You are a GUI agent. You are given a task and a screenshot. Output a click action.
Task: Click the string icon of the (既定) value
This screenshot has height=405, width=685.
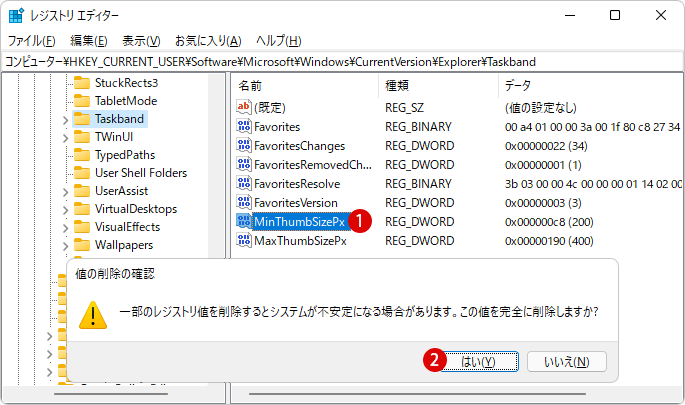pyautogui.click(x=244, y=107)
